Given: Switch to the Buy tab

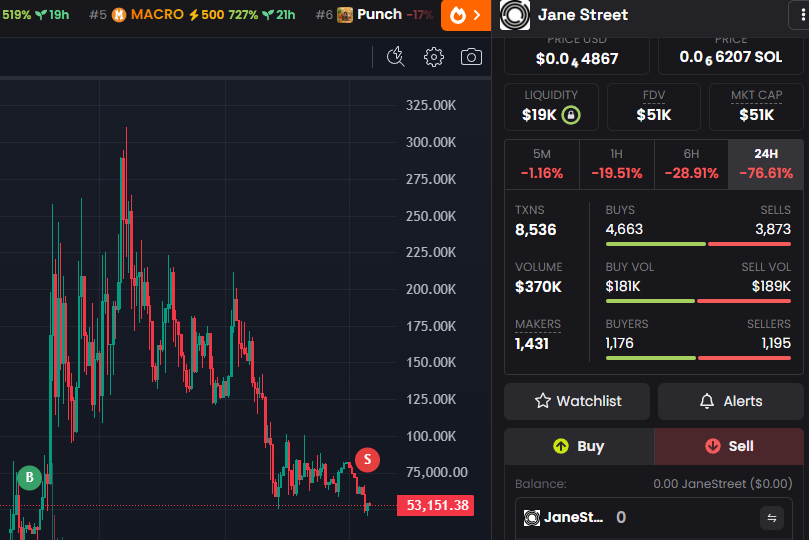Looking at the screenshot, I should 579,446.
